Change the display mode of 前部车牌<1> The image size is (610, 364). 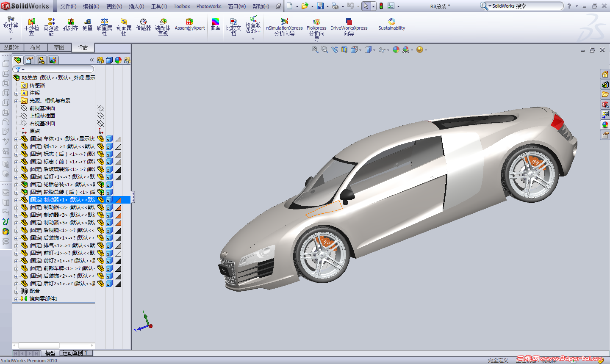click(109, 268)
